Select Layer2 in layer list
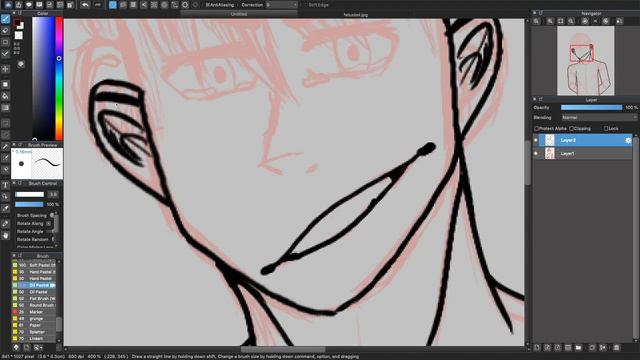This screenshot has width=640, height=360. (585, 140)
